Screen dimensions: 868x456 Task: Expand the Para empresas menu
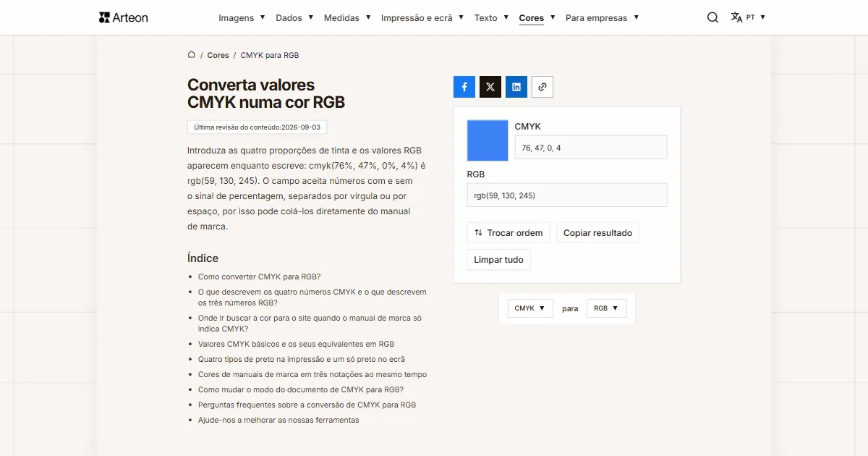click(x=602, y=17)
